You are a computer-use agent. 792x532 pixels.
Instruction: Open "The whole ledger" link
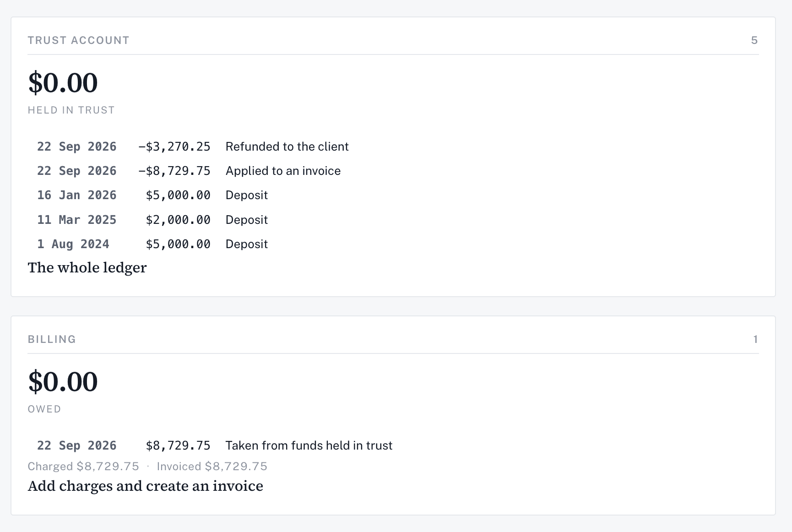(x=87, y=267)
